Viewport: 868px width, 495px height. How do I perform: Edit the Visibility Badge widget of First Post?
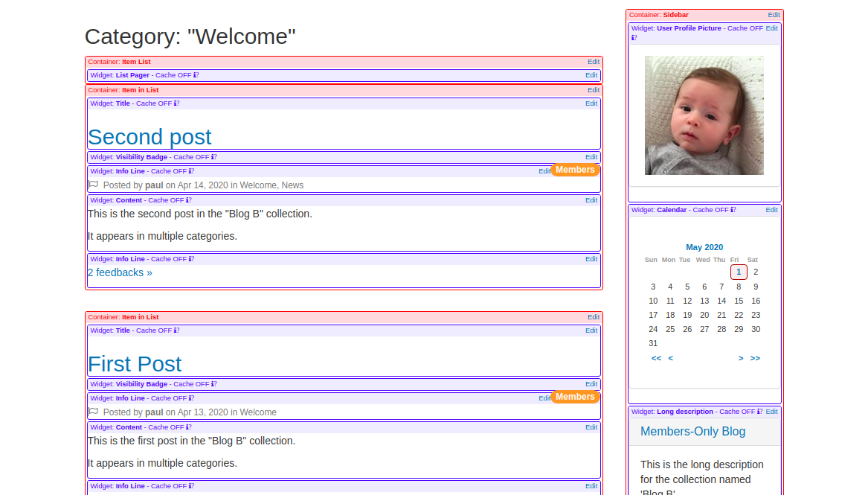tap(591, 384)
